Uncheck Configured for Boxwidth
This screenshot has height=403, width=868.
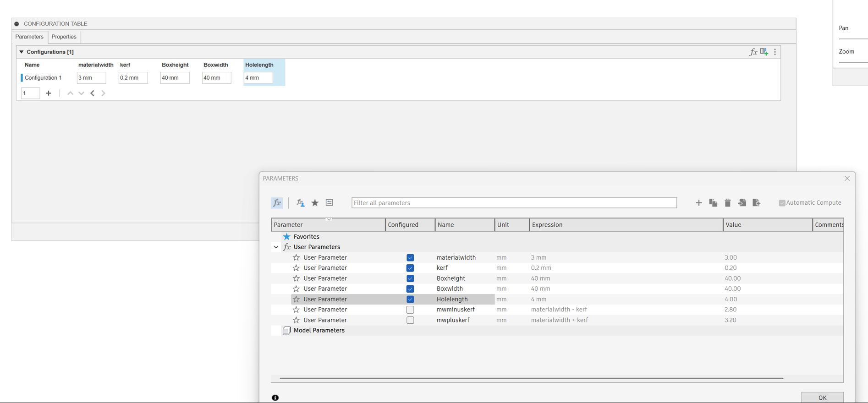tap(410, 289)
